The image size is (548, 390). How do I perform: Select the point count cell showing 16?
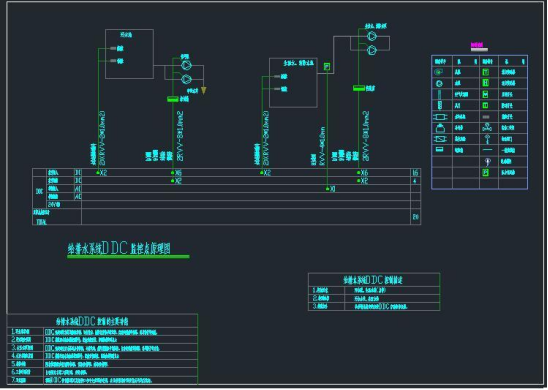pos(415,173)
